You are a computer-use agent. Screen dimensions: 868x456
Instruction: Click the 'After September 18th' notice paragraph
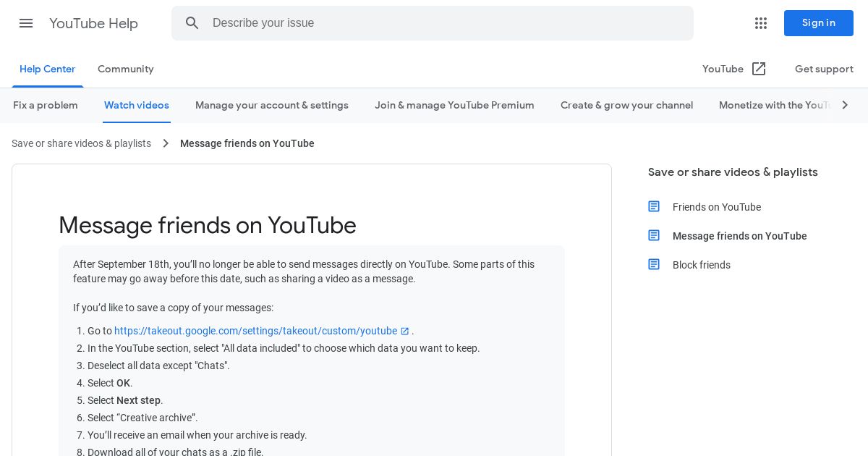[304, 271]
